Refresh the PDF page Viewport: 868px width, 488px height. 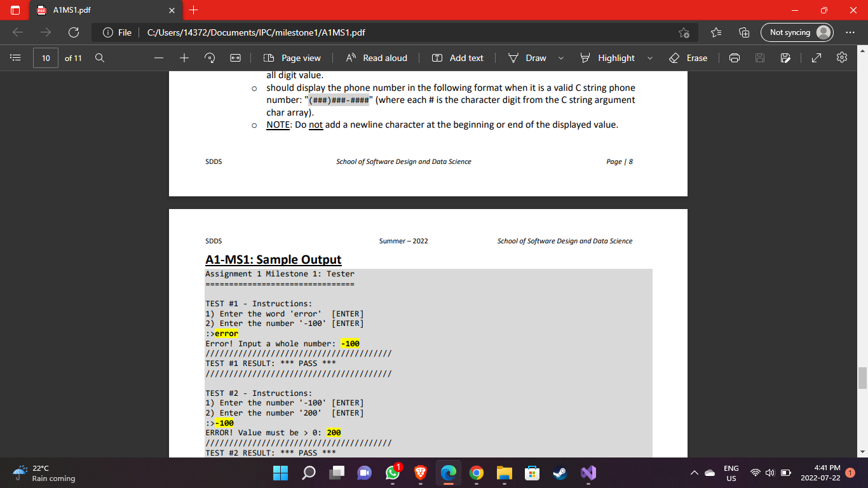[74, 32]
